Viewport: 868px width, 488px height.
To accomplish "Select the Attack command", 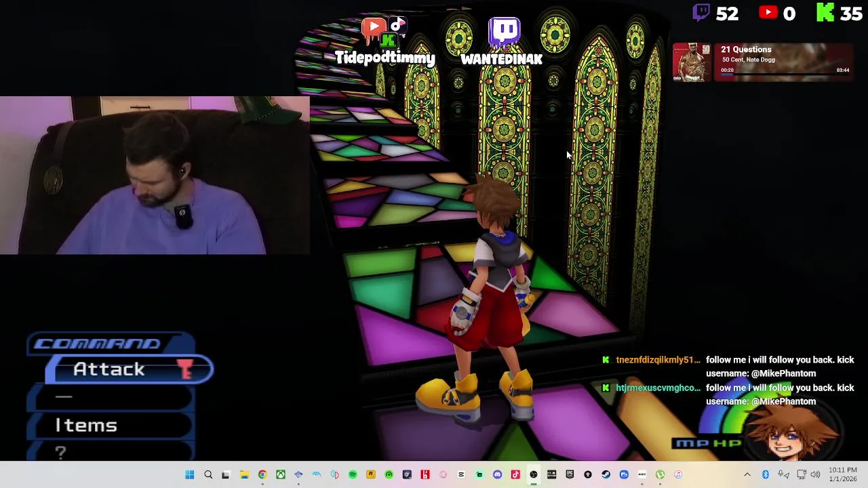I will (x=129, y=369).
